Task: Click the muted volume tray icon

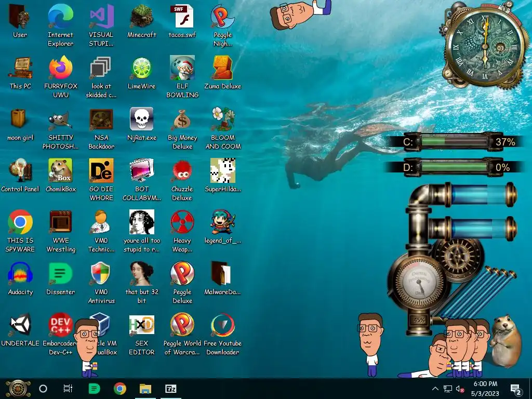Action: 460,389
